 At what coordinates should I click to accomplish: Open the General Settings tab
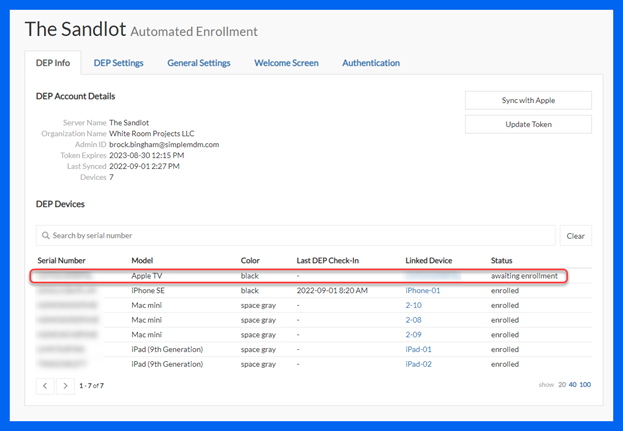pyautogui.click(x=199, y=63)
